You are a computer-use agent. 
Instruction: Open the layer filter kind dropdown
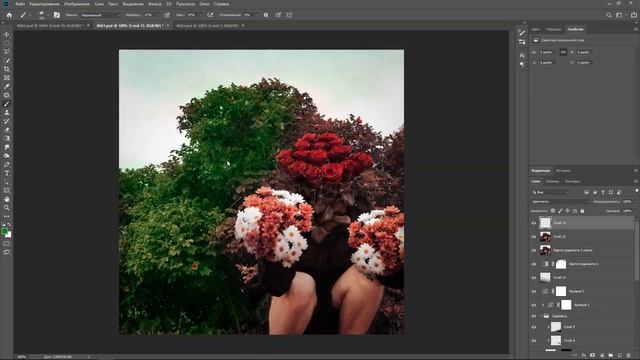[551, 192]
